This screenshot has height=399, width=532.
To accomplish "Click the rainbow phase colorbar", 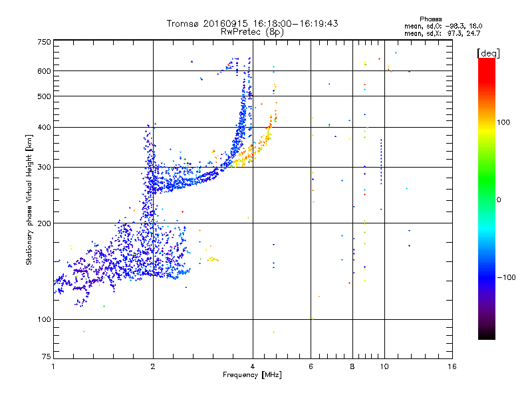I will [487, 198].
